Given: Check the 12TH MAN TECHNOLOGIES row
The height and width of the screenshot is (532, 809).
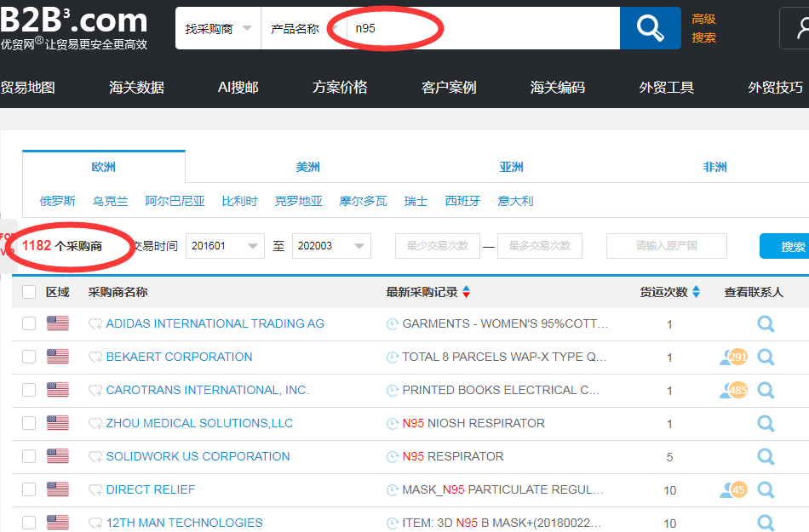Looking at the screenshot, I should 29,523.
